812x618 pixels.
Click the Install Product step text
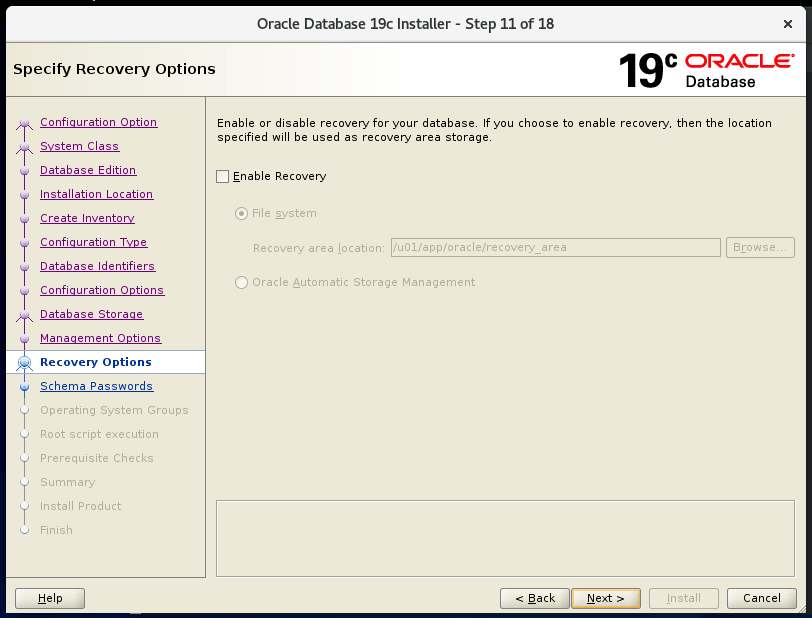click(x=81, y=506)
